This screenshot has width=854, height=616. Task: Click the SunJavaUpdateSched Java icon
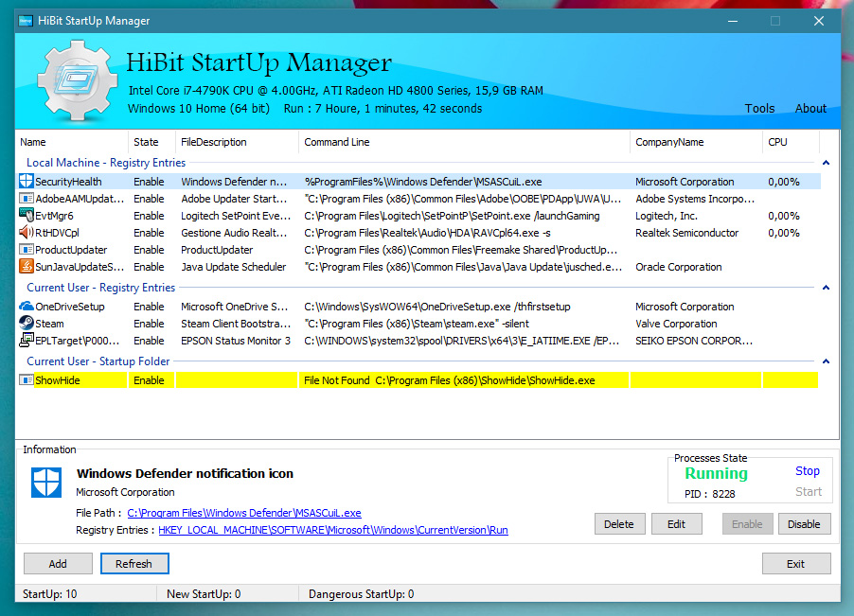click(x=26, y=267)
